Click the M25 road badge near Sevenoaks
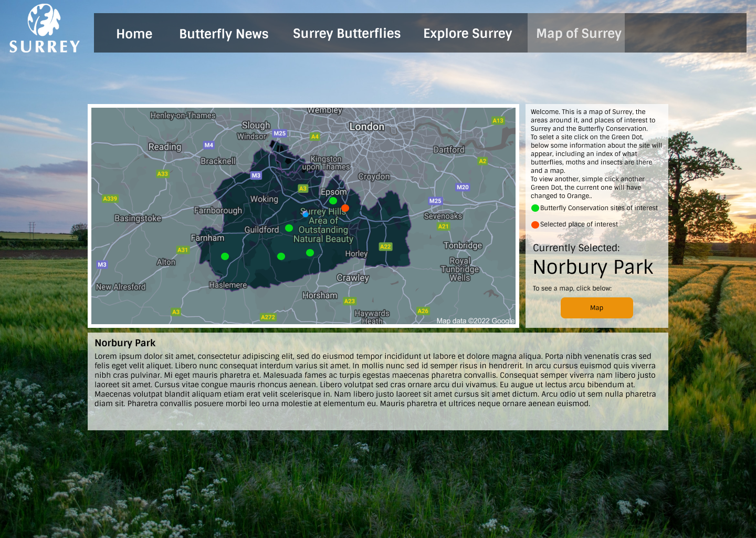The width and height of the screenshot is (756, 538). [435, 201]
